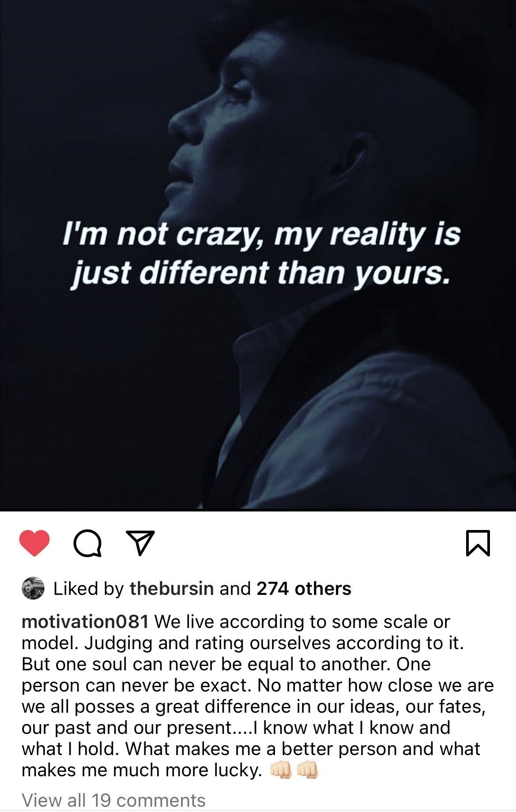516x812 pixels.
Task: View all 19 comments
Action: click(113, 800)
